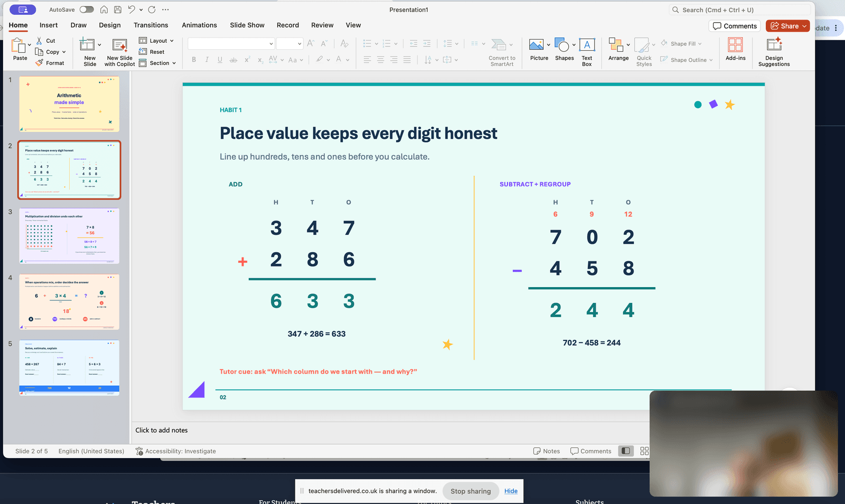Click the Save icon in title bar
The height and width of the screenshot is (504, 845).
coord(118,9)
